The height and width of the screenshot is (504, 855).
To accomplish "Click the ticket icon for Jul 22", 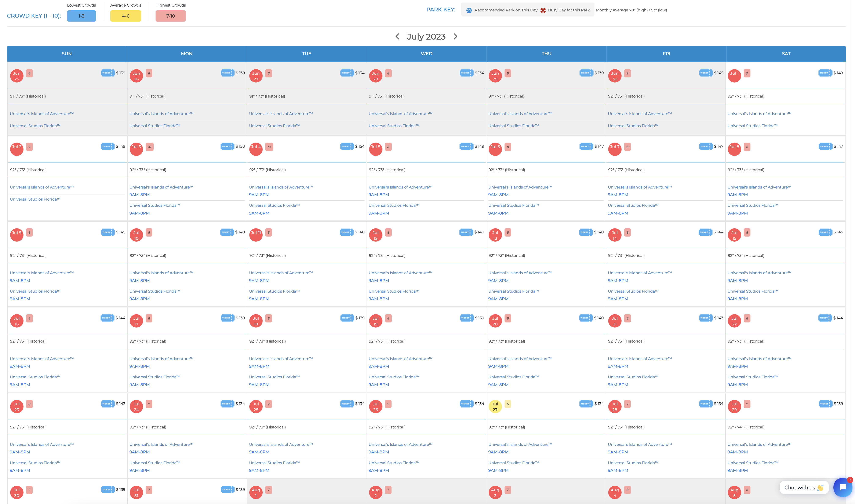I will pyautogui.click(x=825, y=318).
